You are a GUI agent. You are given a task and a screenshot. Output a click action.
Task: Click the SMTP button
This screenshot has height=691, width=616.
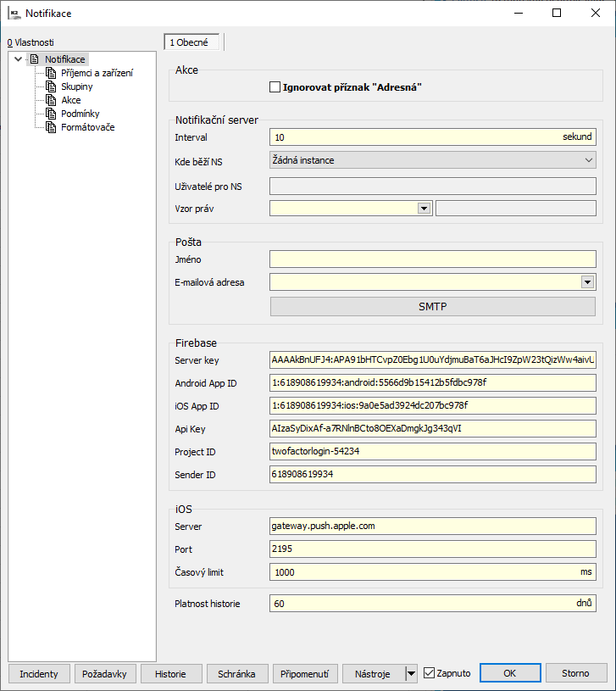pyautogui.click(x=433, y=307)
